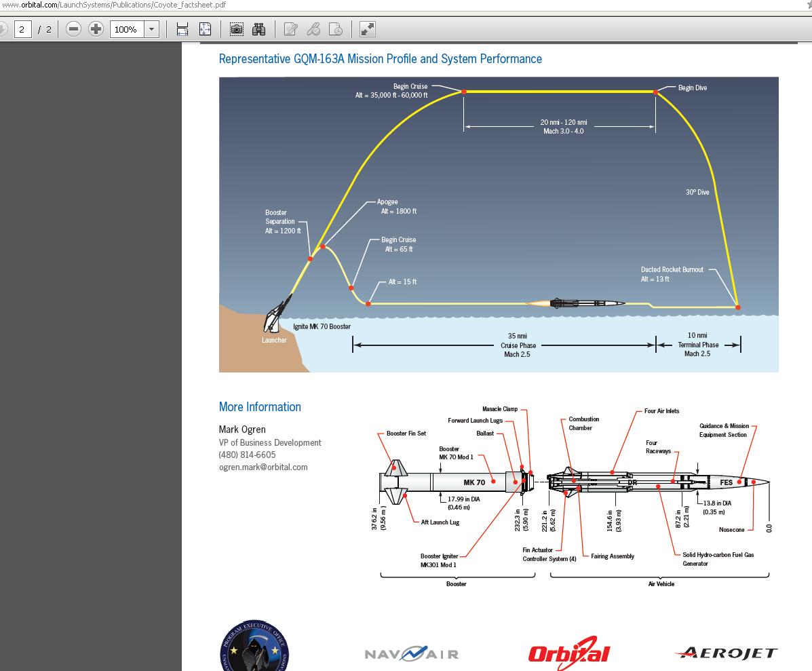Select the fit-to-width scrolling icon
The width and height of the screenshot is (812, 671).
point(182,29)
